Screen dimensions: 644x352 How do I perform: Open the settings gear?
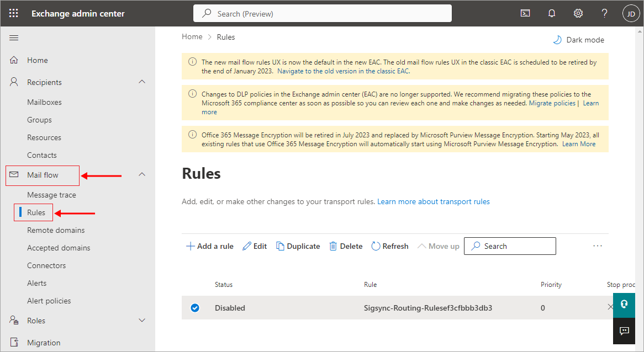point(578,14)
